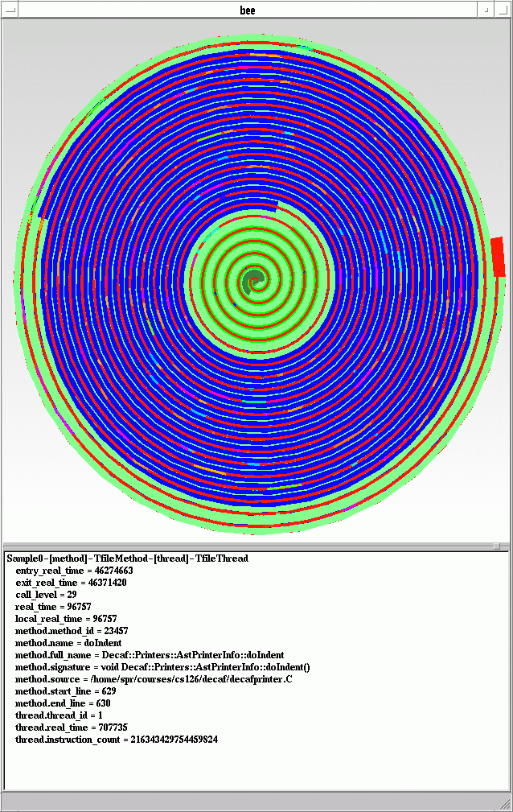Click the thread.real_time = 707735 line

pos(72,727)
